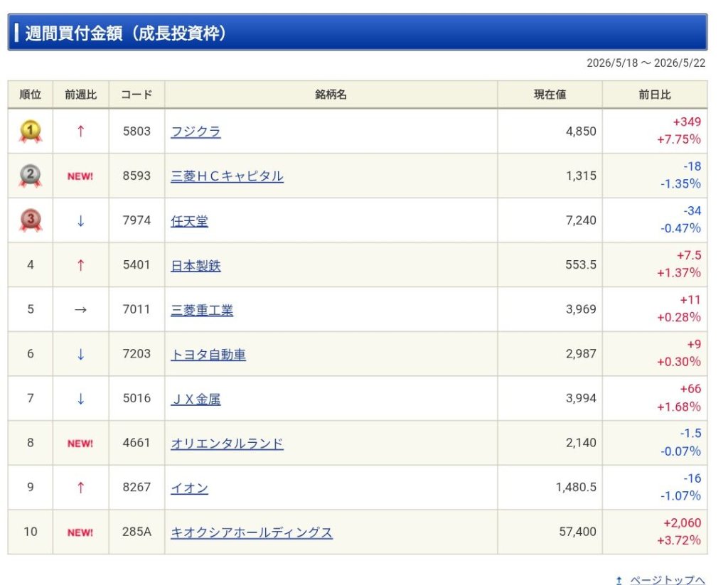Click the +7.75% change value
The height and width of the screenshot is (585, 728).
(679, 140)
